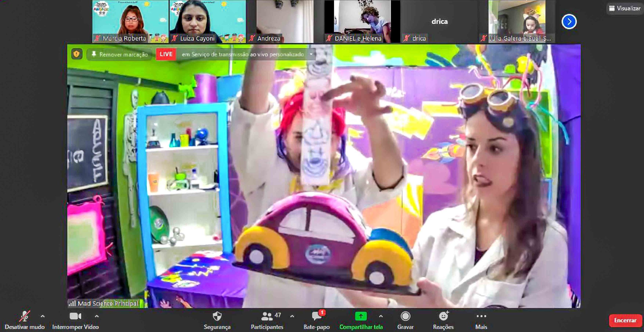Image resolution: width=644 pixels, height=332 pixels.
Task: Open live stream dropdown arrow
Action: coord(311,54)
